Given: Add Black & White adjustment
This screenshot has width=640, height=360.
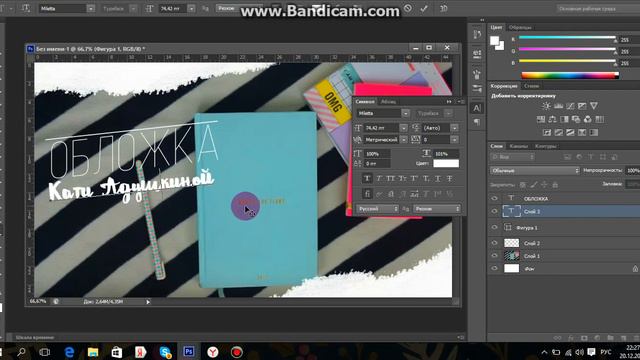Looking at the screenshot, I should coord(564,119).
